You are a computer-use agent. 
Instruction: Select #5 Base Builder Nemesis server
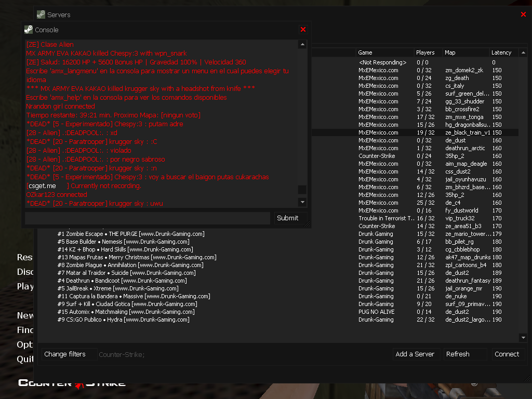click(x=278, y=242)
